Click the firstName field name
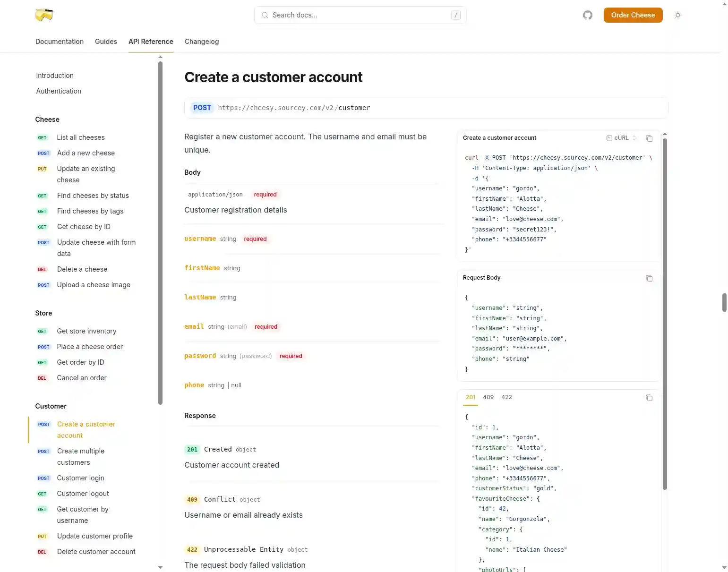Image resolution: width=728 pixels, height=572 pixels. click(202, 268)
